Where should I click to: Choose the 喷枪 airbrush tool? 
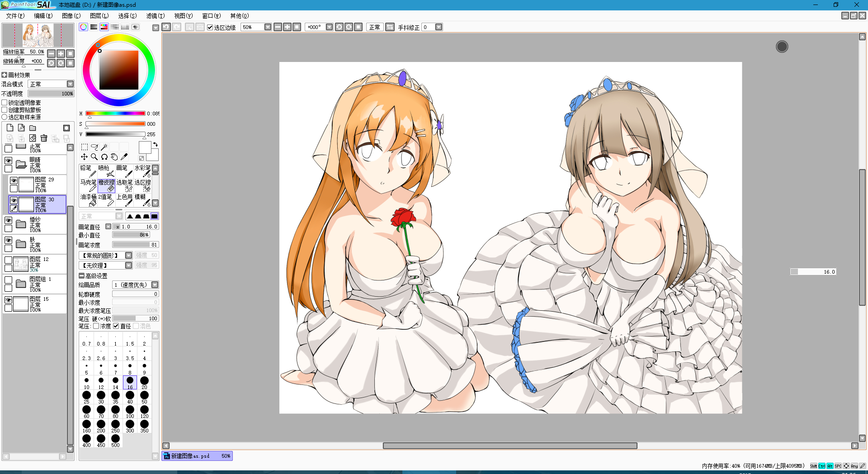coord(106,171)
